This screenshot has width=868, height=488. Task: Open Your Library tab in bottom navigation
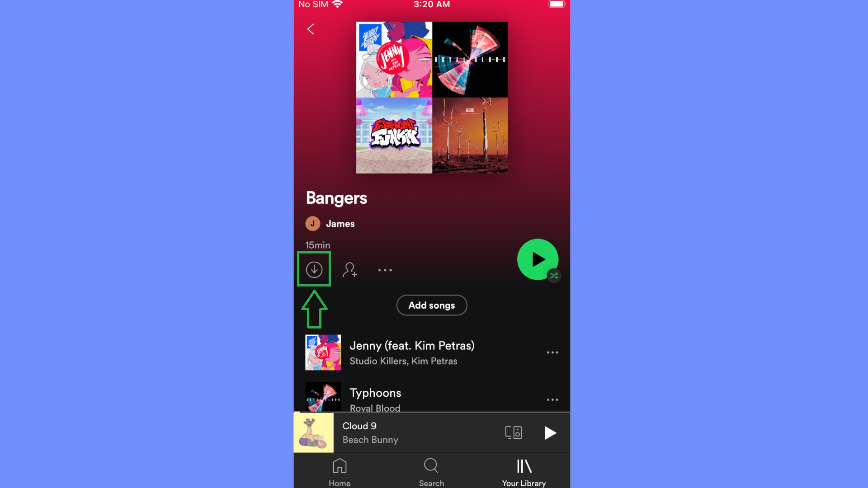tap(524, 471)
